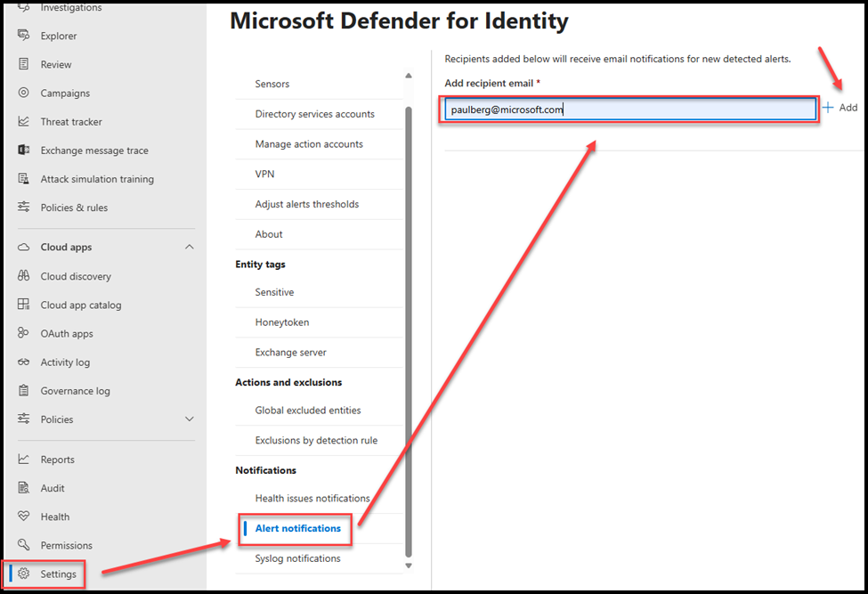
Task: Click the settings list scrollbar thumb
Action: click(x=409, y=331)
